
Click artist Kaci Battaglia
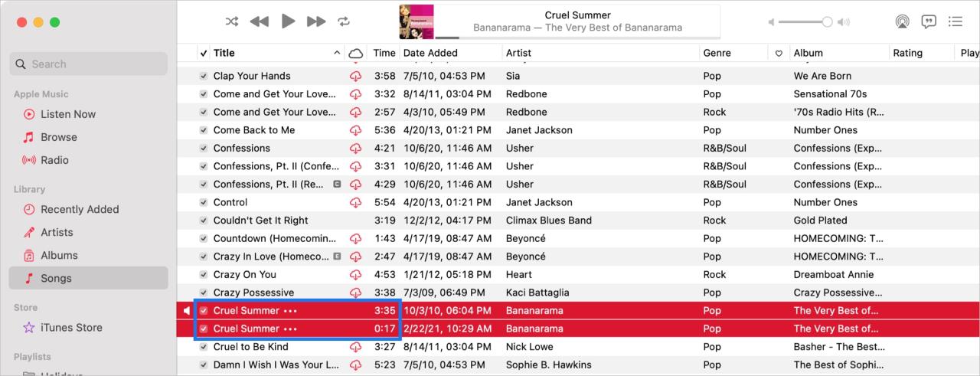tap(537, 293)
